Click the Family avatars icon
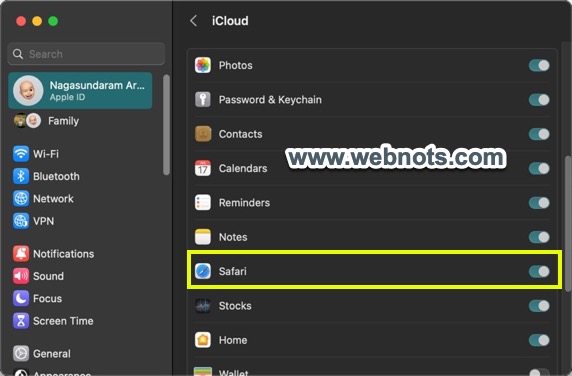The image size is (572, 376). pos(27,121)
